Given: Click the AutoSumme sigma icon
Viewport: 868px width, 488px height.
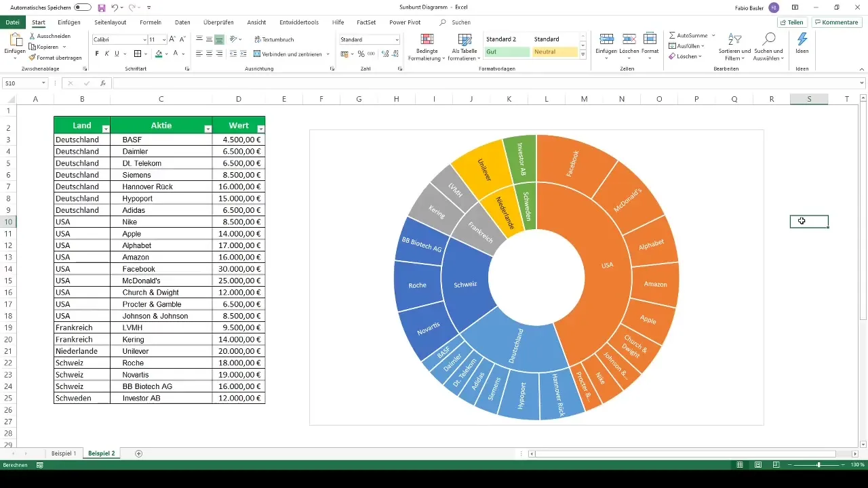Looking at the screenshot, I should [x=672, y=35].
